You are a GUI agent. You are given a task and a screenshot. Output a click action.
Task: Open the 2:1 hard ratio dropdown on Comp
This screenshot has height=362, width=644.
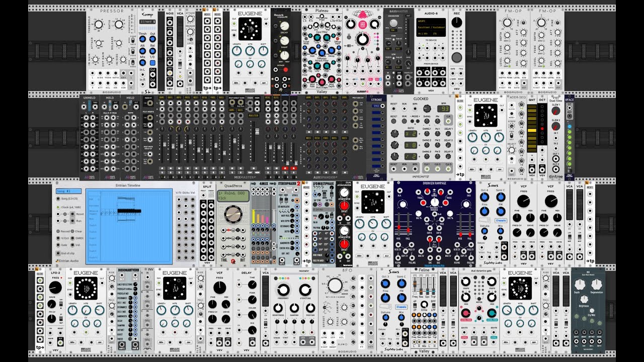(x=147, y=22)
